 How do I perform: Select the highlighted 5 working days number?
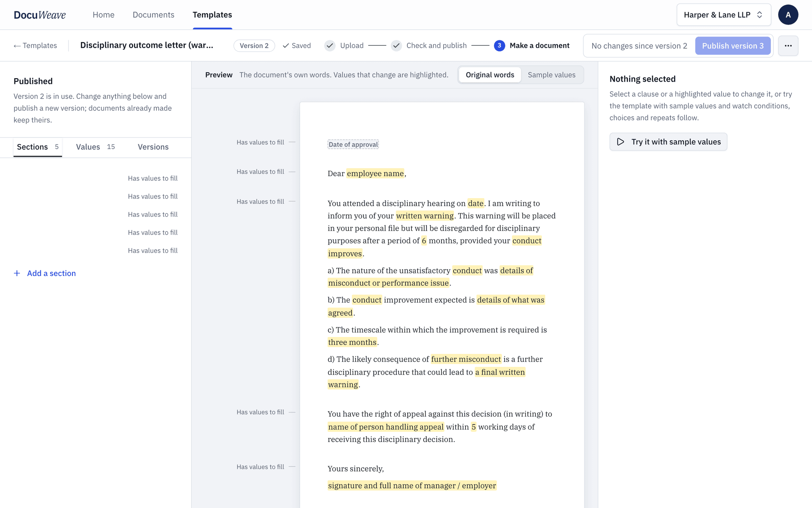tap(474, 427)
